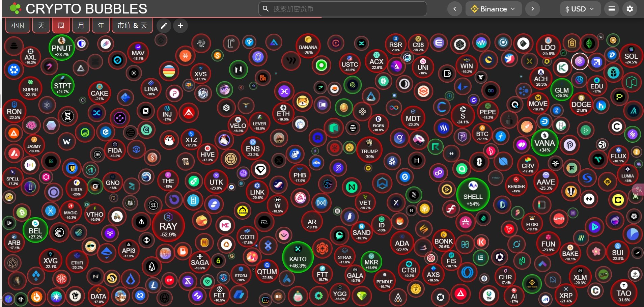644x307 pixels.
Task: Select the KAITO +46.3% bubble
Action: (x=298, y=258)
